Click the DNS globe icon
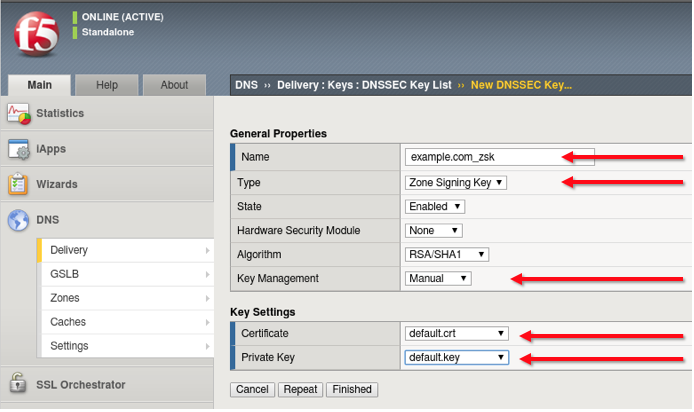This screenshot has width=694, height=412. tap(19, 220)
